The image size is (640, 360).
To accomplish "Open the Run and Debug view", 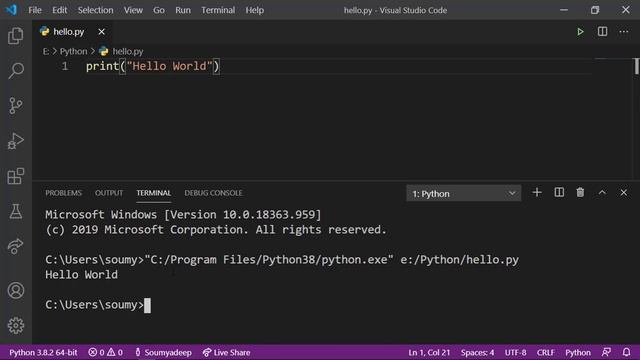I will 16,141.
